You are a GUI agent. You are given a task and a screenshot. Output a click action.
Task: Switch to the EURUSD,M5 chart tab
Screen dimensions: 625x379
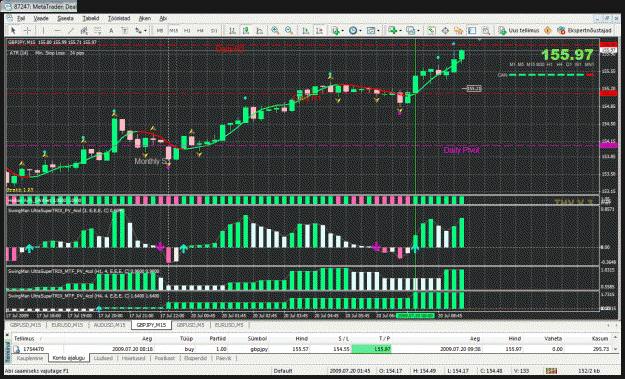pyautogui.click(x=229, y=325)
